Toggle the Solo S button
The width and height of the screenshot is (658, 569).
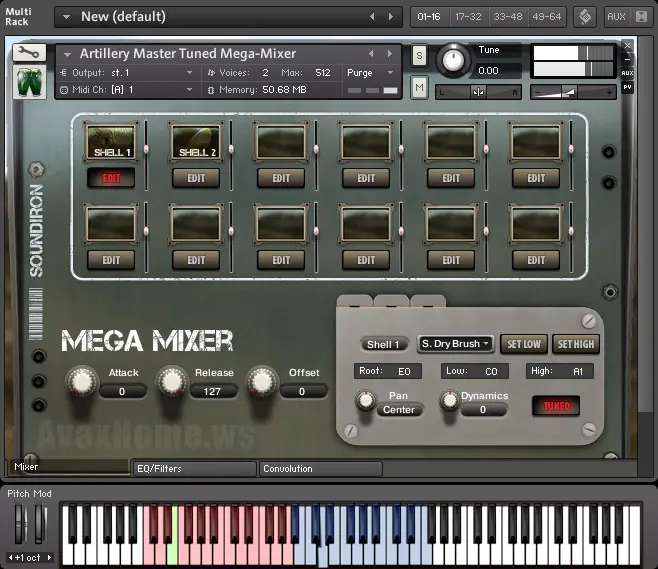[419, 55]
